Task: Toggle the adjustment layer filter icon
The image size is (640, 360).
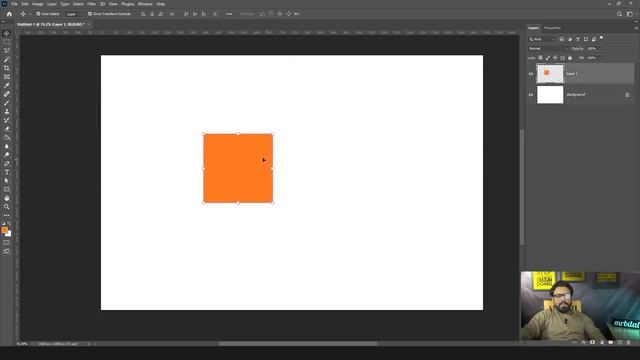Action: (x=570, y=39)
